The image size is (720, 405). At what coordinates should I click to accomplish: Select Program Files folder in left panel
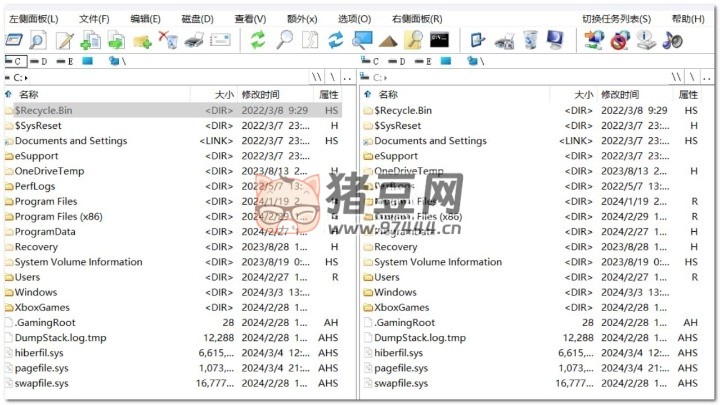click(x=46, y=201)
